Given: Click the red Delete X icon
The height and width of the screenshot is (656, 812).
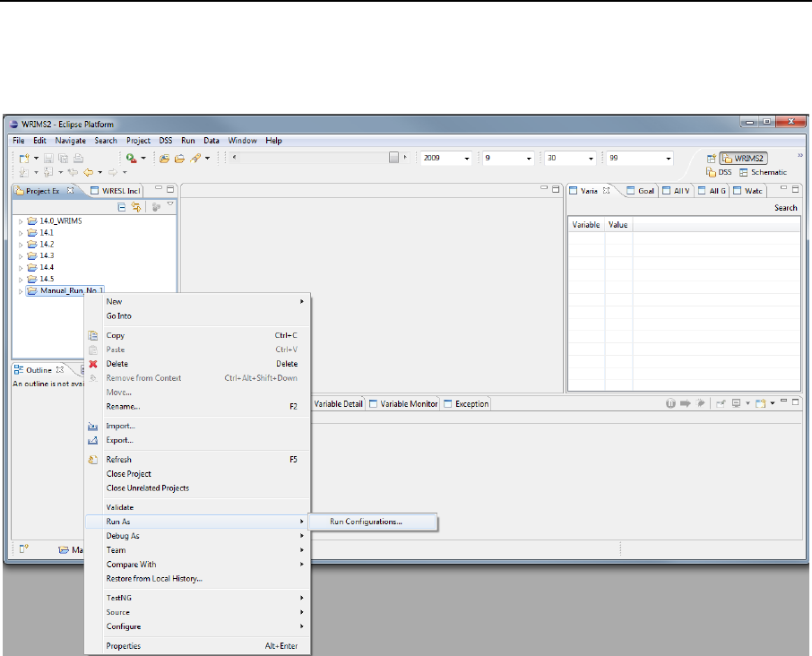Looking at the screenshot, I should [x=93, y=364].
